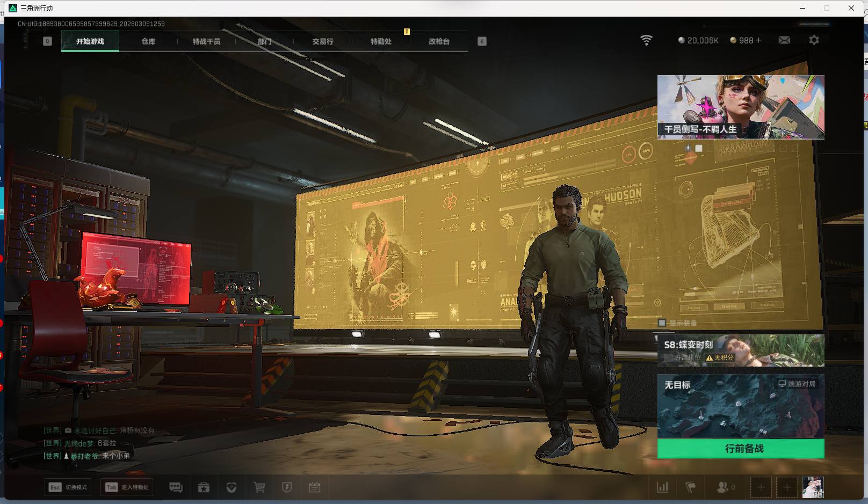Viewport: 868px width, 504px height.
Task: Click the 无积分 warning badge
Action: point(720,357)
